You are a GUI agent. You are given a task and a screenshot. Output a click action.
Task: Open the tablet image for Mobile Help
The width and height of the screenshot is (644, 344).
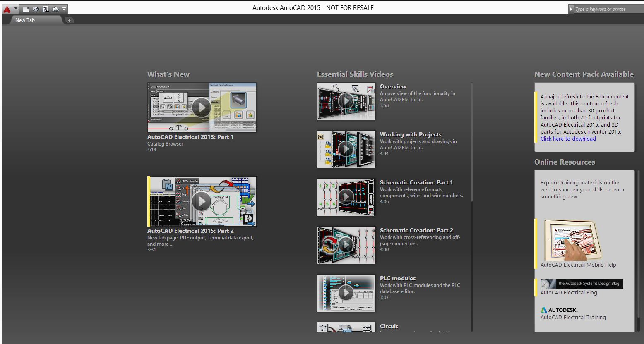[573, 240]
